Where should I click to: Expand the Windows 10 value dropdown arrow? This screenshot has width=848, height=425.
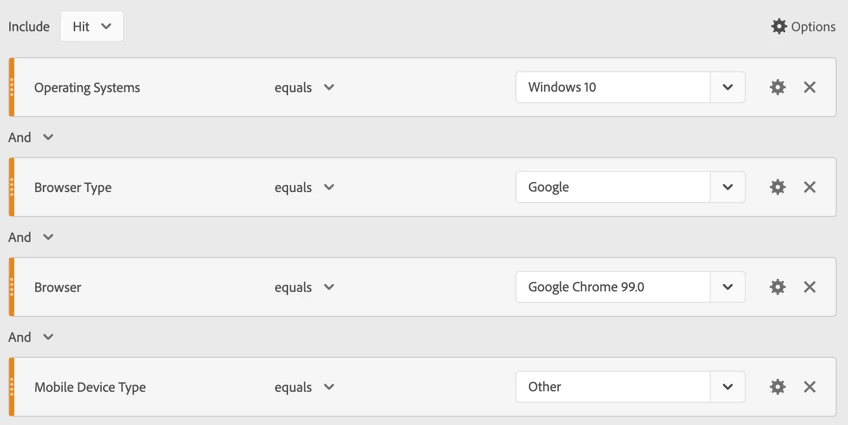728,87
